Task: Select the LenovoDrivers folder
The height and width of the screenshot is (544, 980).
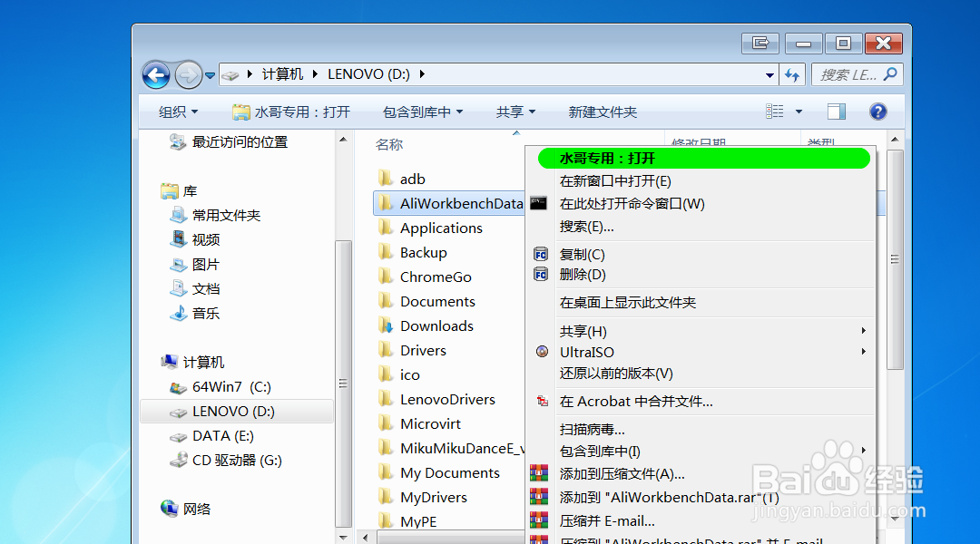Action: point(436,399)
